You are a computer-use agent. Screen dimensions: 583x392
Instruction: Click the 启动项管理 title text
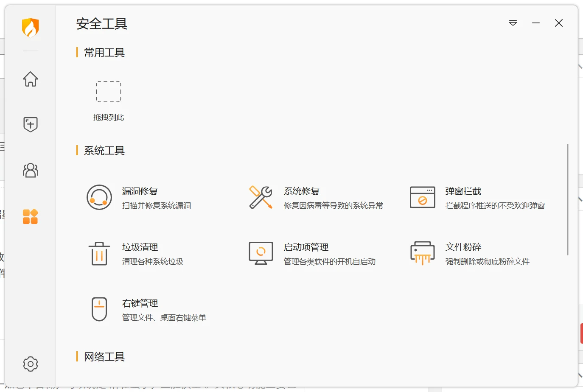(306, 247)
